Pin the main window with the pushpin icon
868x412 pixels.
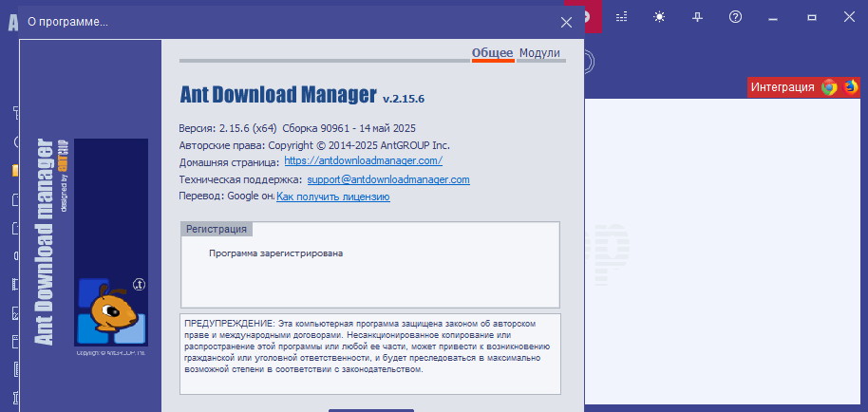click(x=697, y=17)
